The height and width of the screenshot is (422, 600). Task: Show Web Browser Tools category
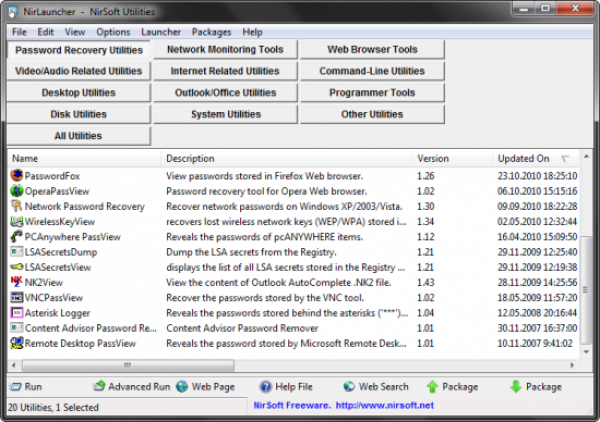tap(372, 49)
